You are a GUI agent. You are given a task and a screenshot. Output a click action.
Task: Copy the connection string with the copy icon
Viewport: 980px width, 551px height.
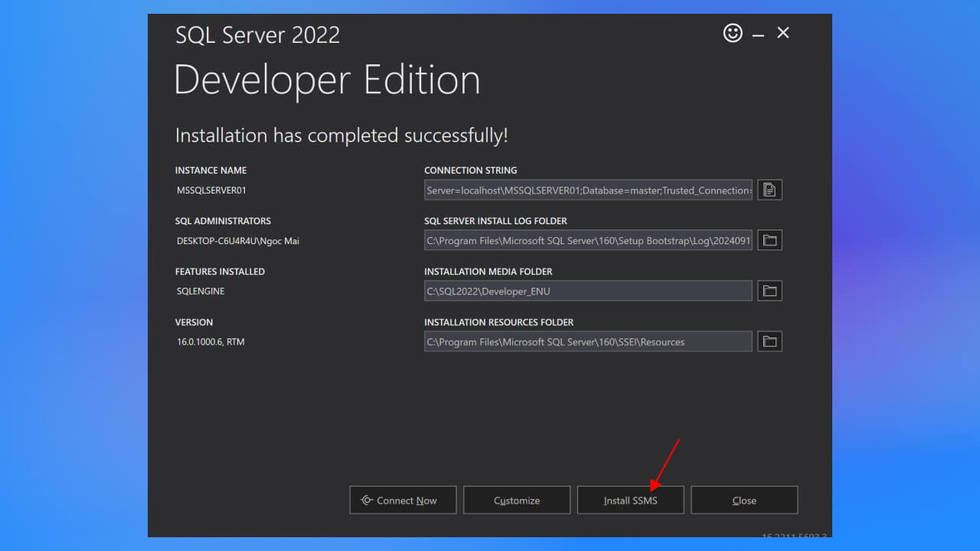[769, 190]
